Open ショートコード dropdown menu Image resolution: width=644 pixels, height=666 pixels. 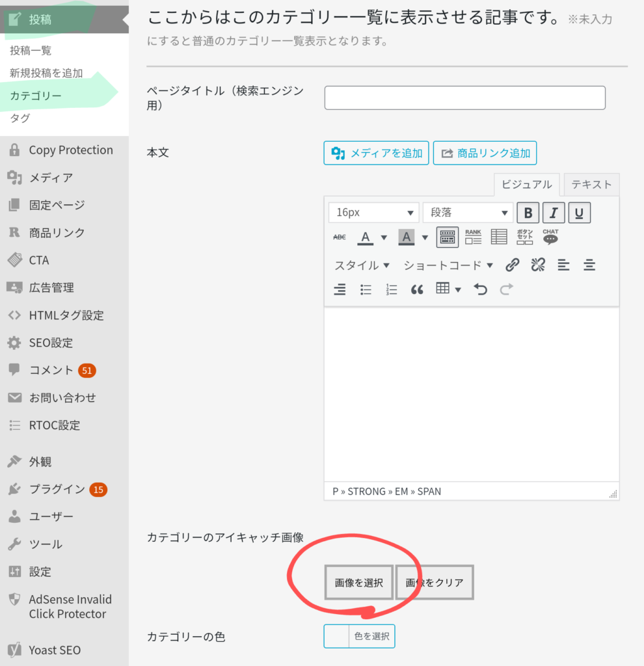(448, 265)
